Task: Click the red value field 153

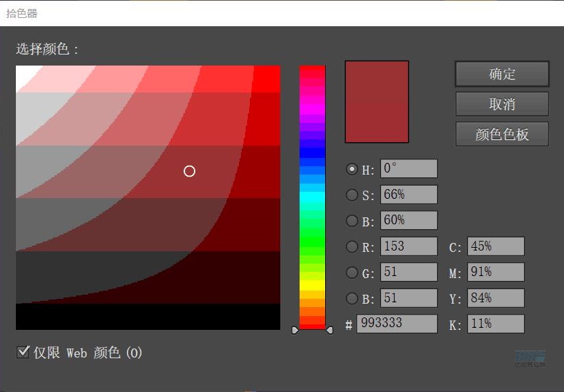Action: point(409,246)
